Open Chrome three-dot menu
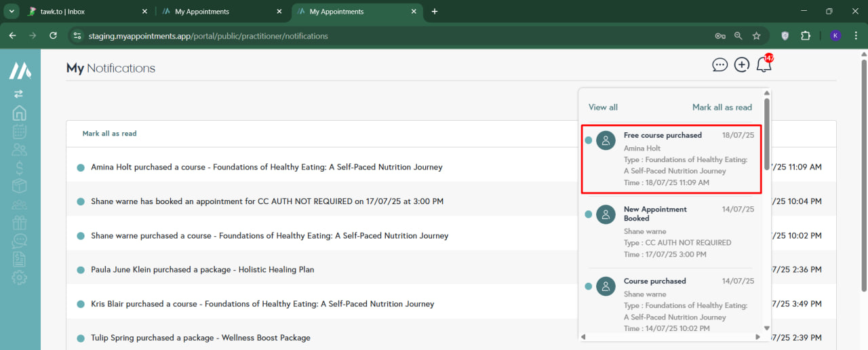Viewport: 868px width, 350px height. 855,35
